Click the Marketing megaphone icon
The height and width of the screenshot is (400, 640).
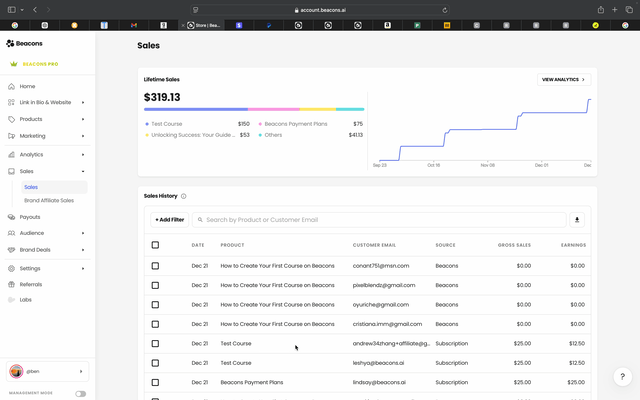[11, 136]
